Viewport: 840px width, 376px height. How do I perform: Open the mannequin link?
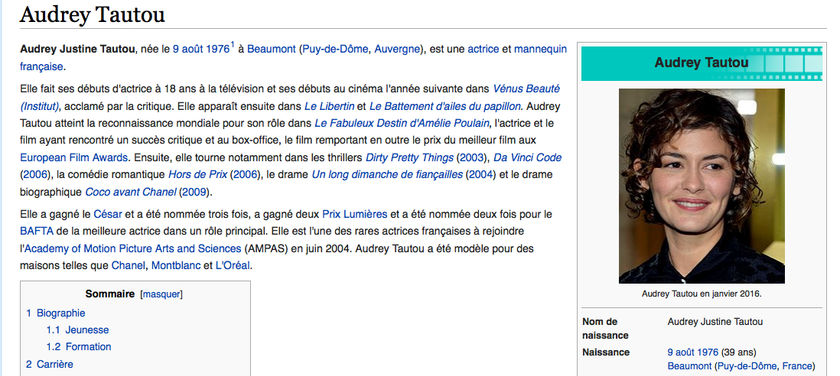(541, 49)
